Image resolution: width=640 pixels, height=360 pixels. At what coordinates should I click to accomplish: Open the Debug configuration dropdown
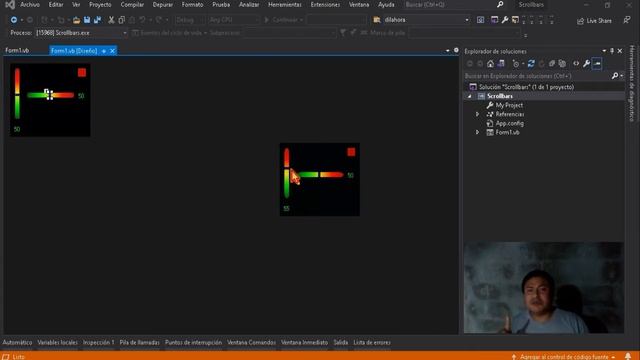(x=202, y=20)
